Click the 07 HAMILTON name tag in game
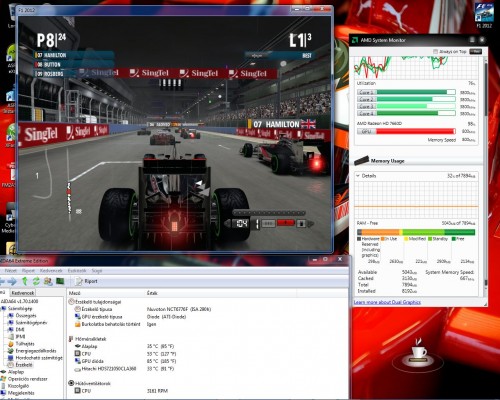The height and width of the screenshot is (400, 500). [x=282, y=124]
